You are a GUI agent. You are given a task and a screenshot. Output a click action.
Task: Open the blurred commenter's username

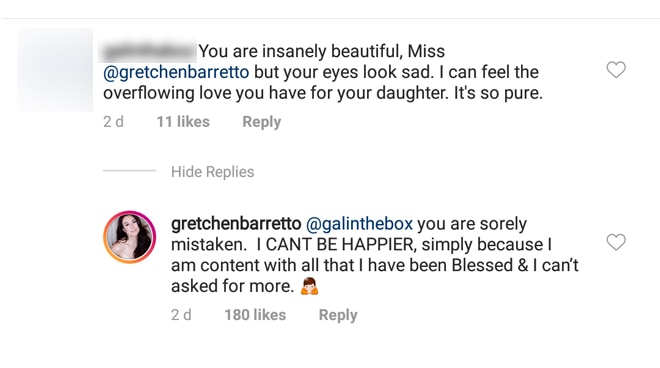coord(148,52)
